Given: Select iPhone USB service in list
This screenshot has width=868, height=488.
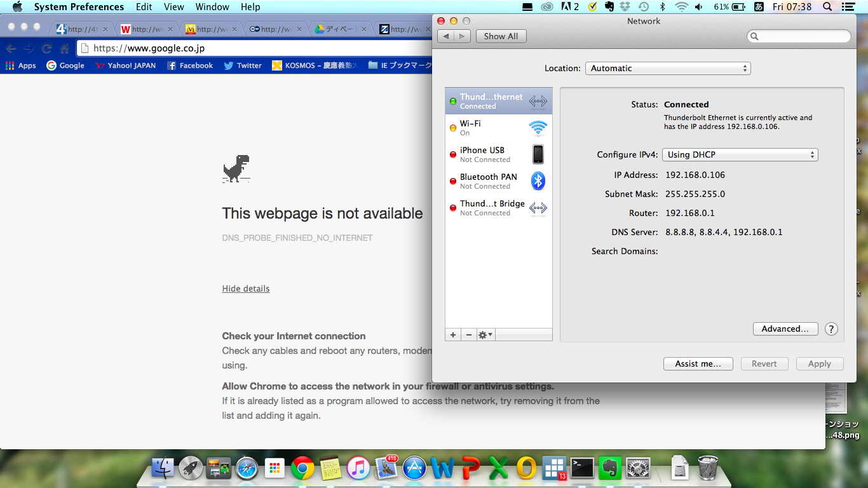Looking at the screenshot, I should pyautogui.click(x=499, y=154).
